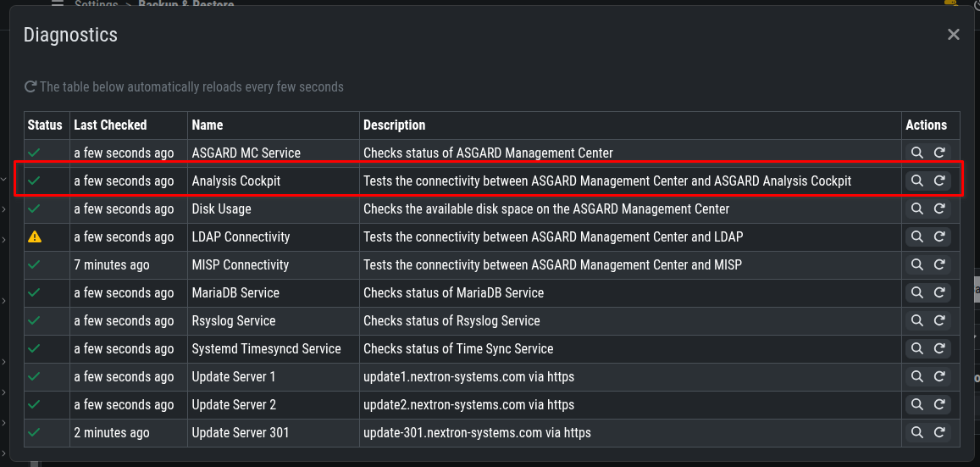Screen dimensions: 980x467
Task: Click the LDAP Connectivity warning status icon
Action: point(35,236)
